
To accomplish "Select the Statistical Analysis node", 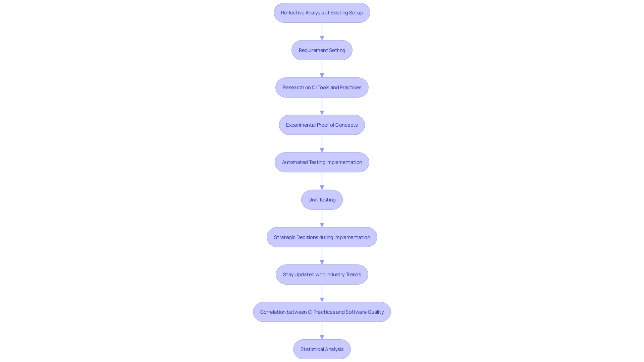I will point(322,349).
